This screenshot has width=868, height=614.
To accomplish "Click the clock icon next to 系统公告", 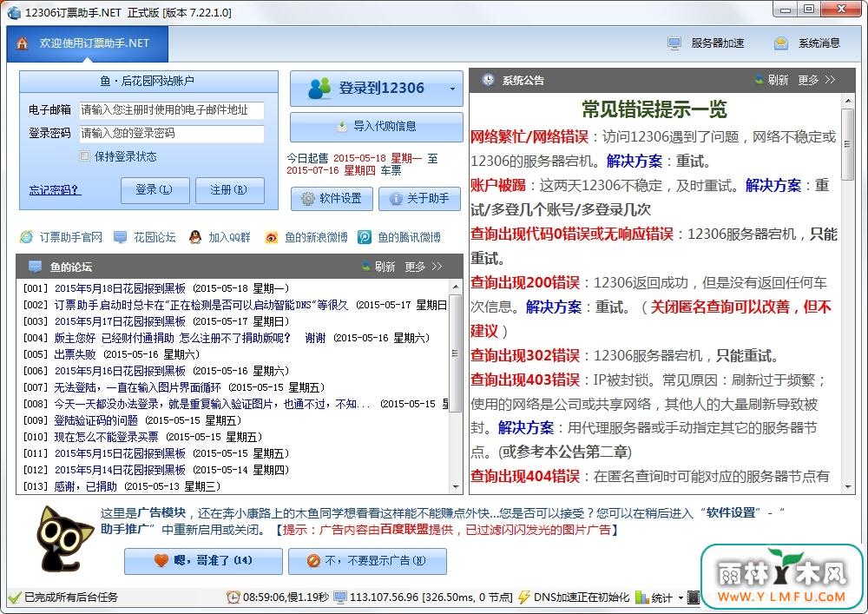I will pos(488,80).
